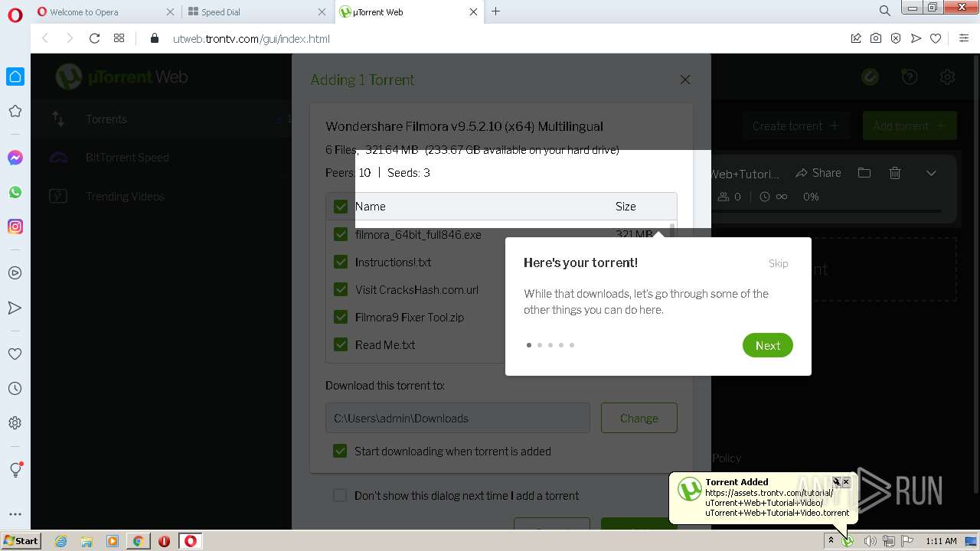Take a snapshot with the camera icon
Viewport: 980px width, 551px height.
click(x=876, y=38)
